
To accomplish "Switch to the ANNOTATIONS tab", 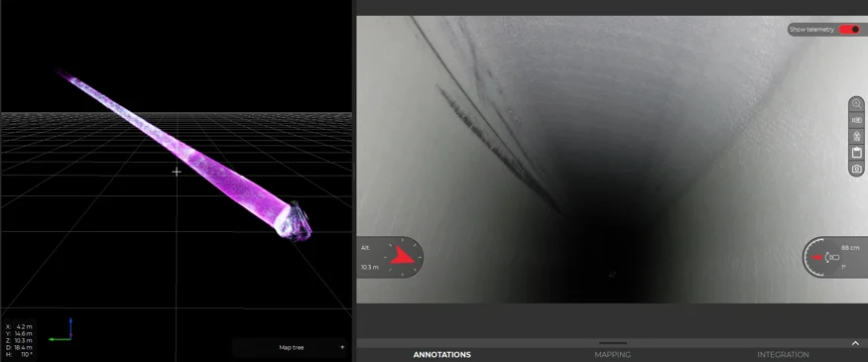I will 441,355.
